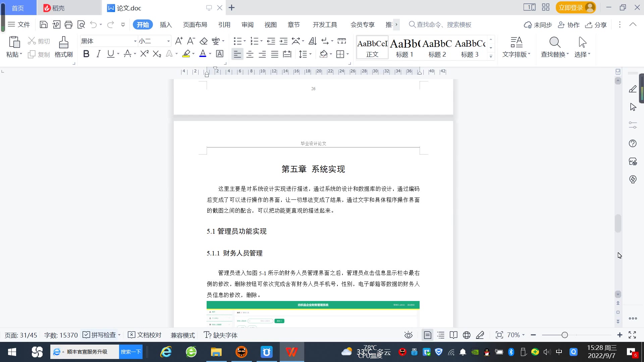
Task: Click Decrease Indent icon
Action: (x=271, y=41)
